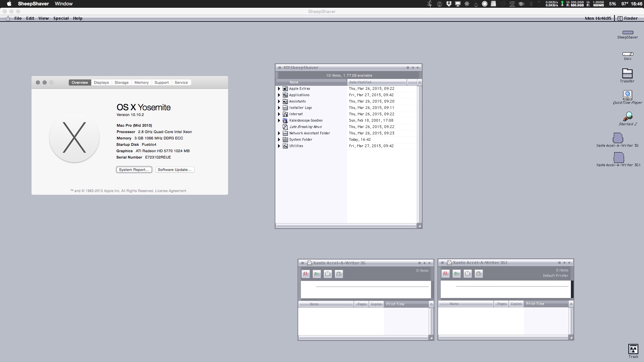Select QuickTime Player desktop alias
Image resolution: width=644 pixels, height=362 pixels.
pos(627,96)
